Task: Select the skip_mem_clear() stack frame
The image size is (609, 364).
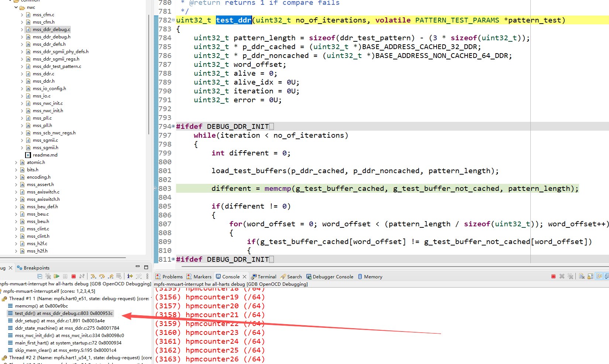Action: point(66,350)
